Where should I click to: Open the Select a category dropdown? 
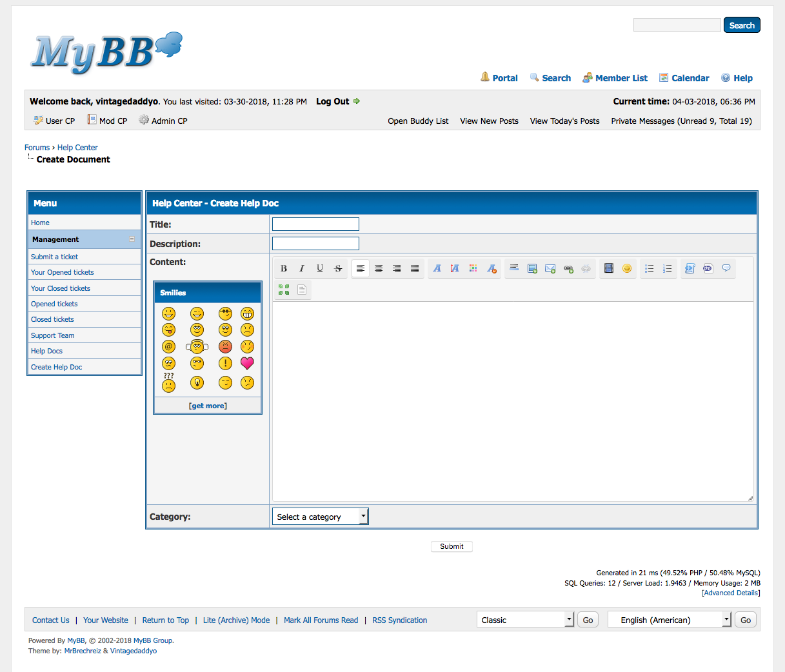pos(320,517)
